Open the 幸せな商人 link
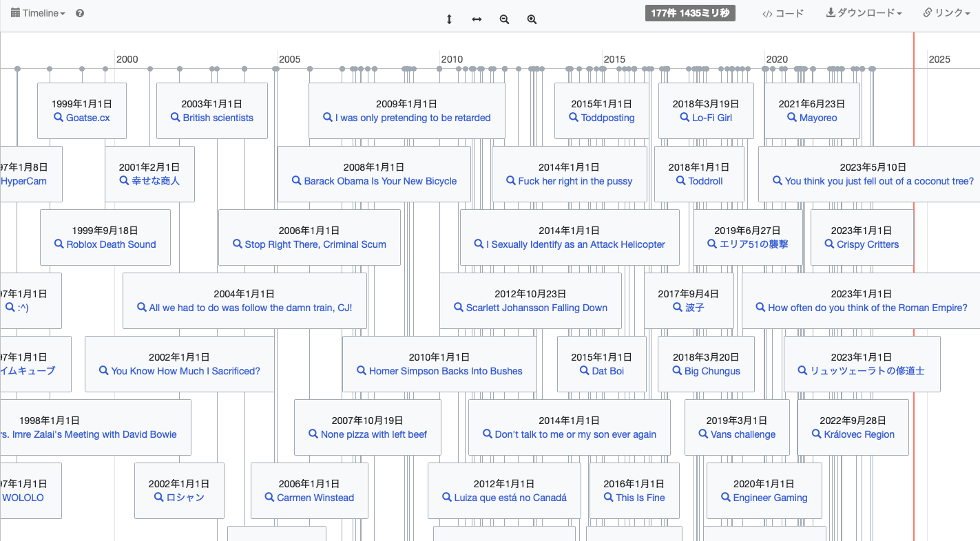Viewport: 980px width, 541px height. [x=156, y=181]
